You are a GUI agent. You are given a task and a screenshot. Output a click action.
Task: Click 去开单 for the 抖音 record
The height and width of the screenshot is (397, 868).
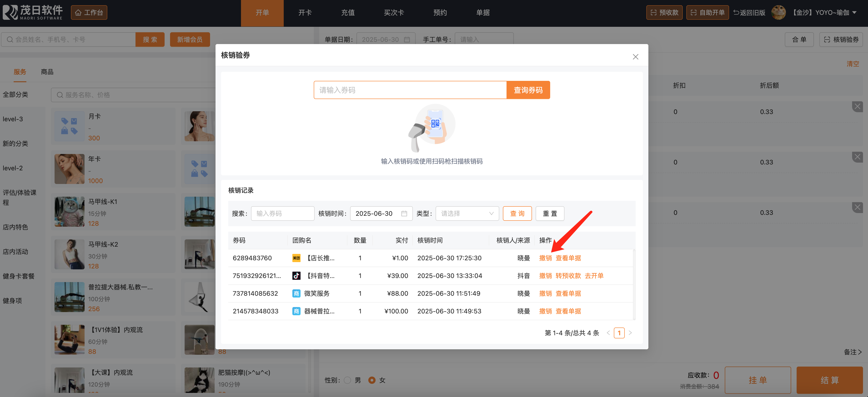[594, 276]
